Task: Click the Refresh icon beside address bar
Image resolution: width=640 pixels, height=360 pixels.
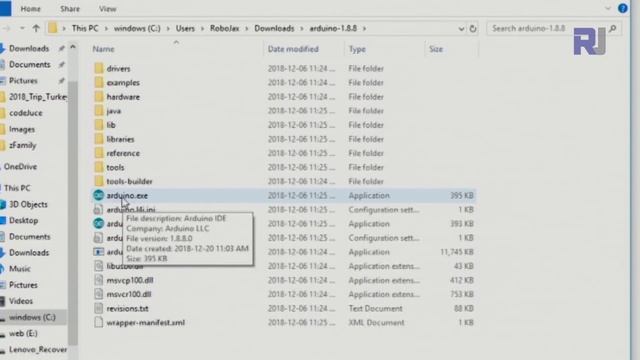Action: tap(473, 29)
